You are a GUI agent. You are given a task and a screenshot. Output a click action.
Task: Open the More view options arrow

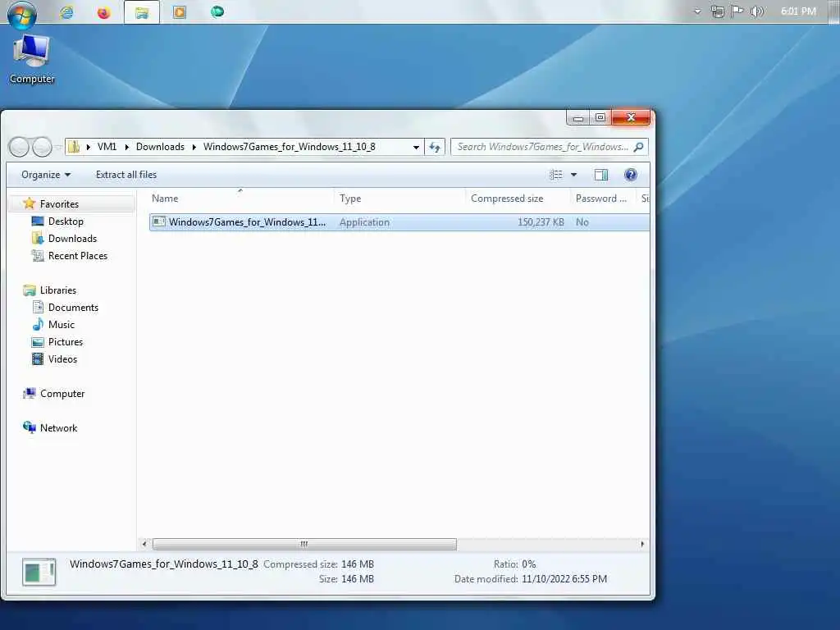(573, 175)
